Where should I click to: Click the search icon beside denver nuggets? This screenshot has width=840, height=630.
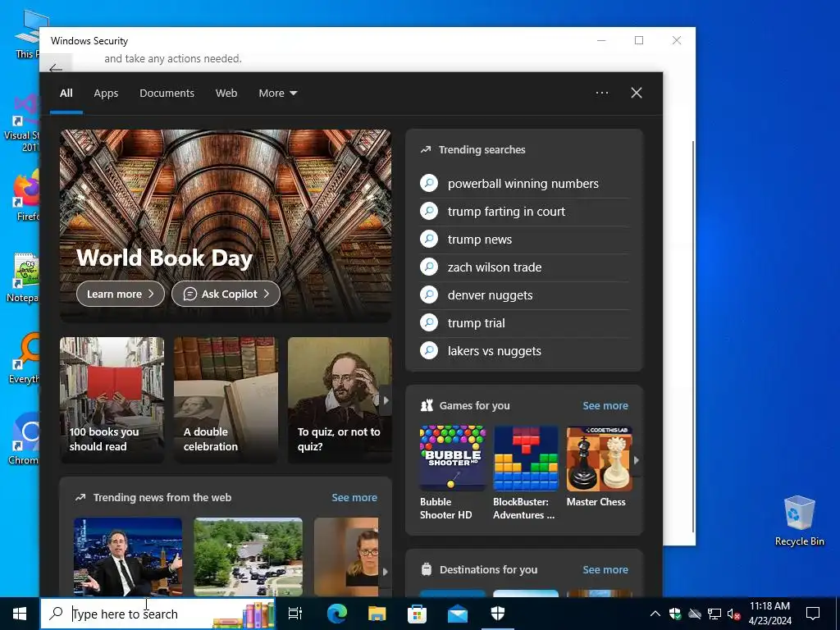click(x=429, y=294)
